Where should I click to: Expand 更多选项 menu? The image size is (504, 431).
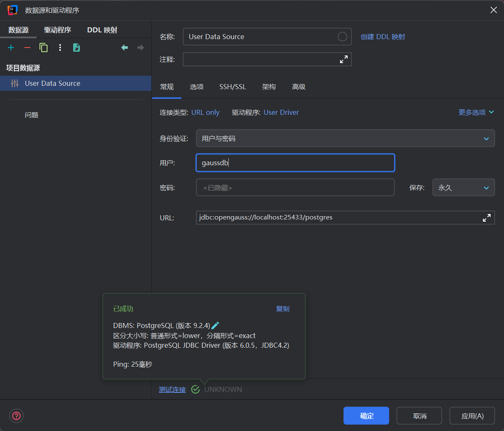[x=476, y=112]
